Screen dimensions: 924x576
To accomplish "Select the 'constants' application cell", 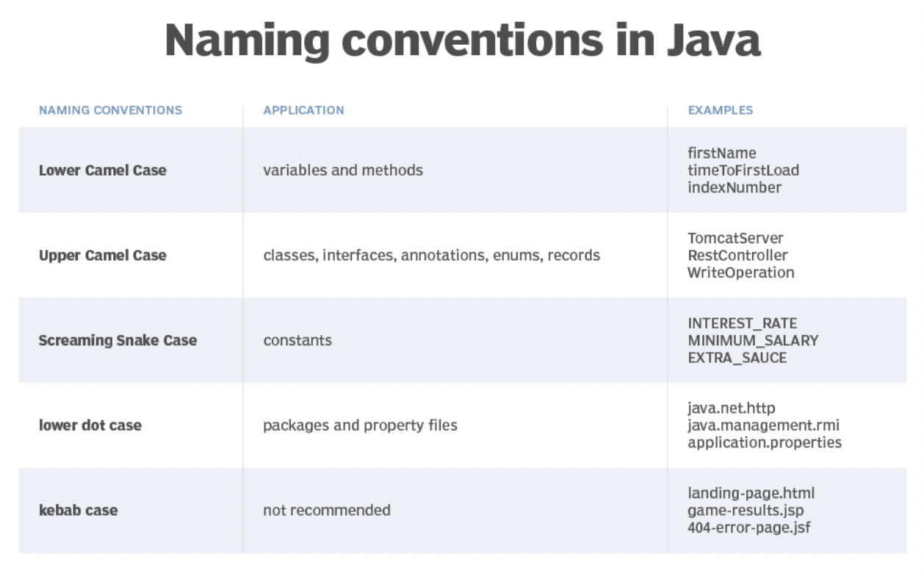I will (x=297, y=341).
